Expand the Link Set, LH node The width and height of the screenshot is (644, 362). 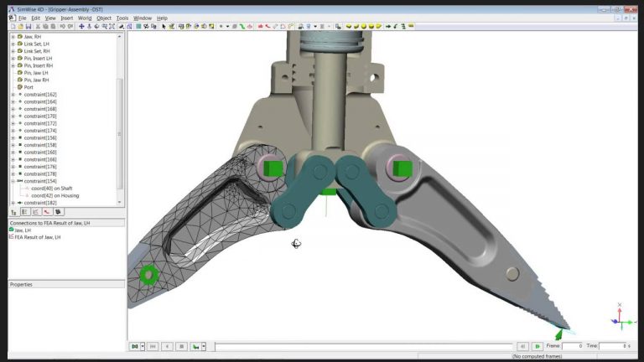point(13,44)
